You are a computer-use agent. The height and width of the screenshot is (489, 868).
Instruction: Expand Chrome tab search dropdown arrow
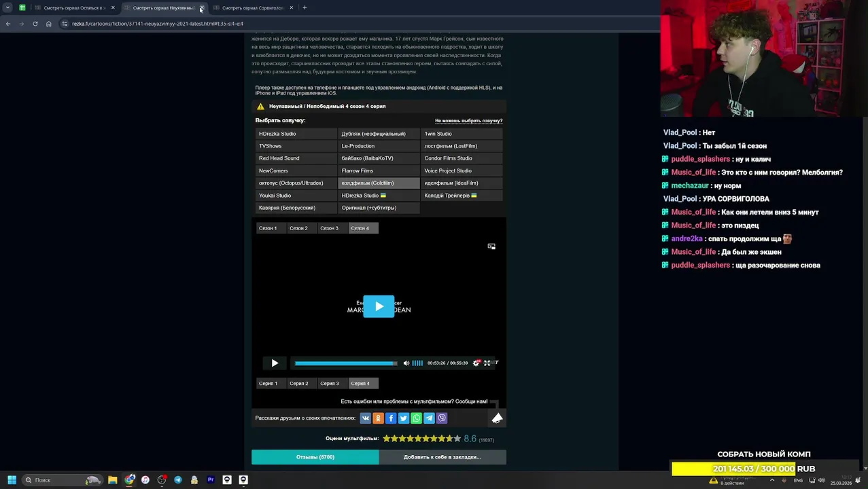[7, 7]
